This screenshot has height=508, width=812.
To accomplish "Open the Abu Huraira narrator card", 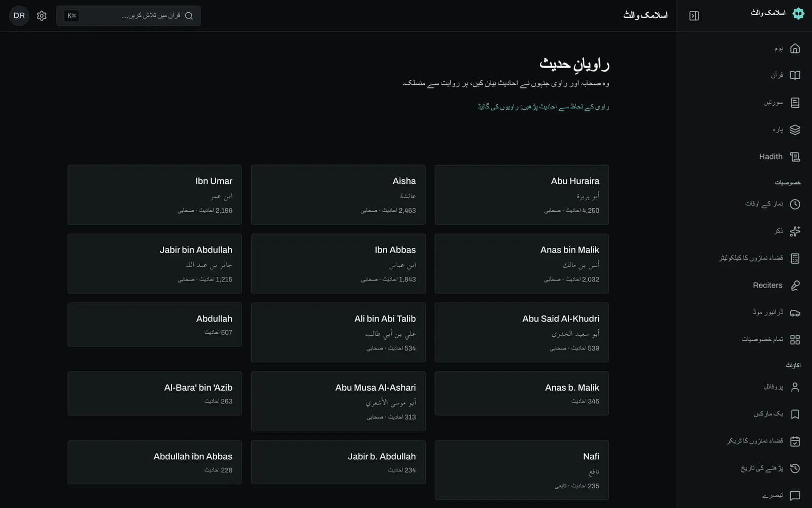I will (521, 195).
